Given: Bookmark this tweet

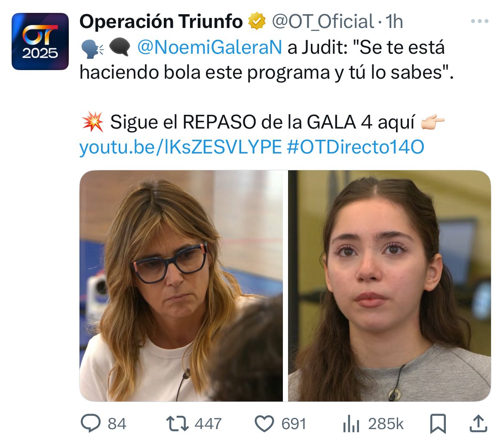Looking at the screenshot, I should (438, 423).
